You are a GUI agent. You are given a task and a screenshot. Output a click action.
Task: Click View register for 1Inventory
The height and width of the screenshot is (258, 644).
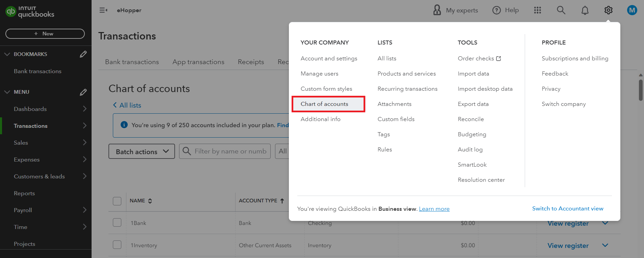coord(568,246)
